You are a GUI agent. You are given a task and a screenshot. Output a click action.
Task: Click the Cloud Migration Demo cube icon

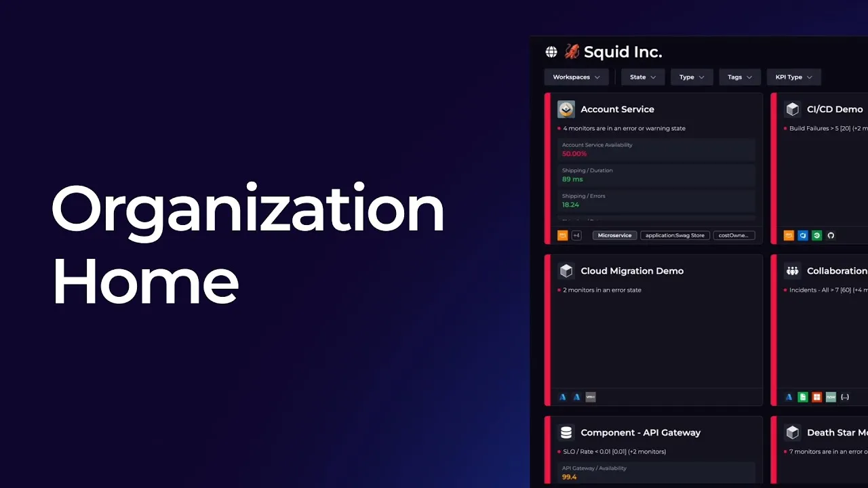(x=566, y=271)
